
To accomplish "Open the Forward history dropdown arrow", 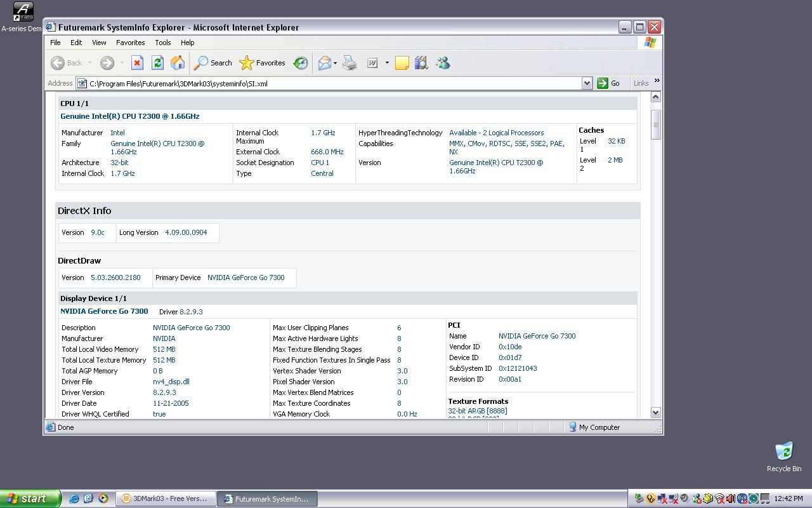I will pyautogui.click(x=122, y=63).
